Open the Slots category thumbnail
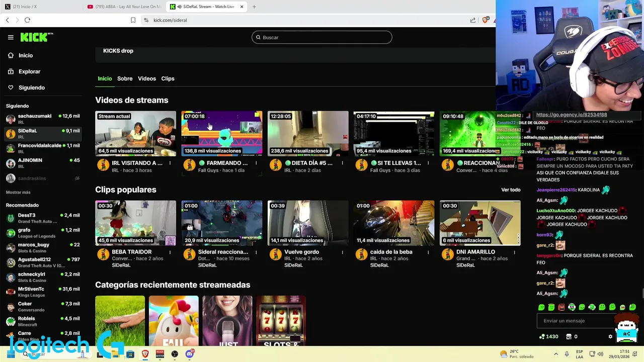The width and height of the screenshot is (644, 362). click(x=281, y=321)
